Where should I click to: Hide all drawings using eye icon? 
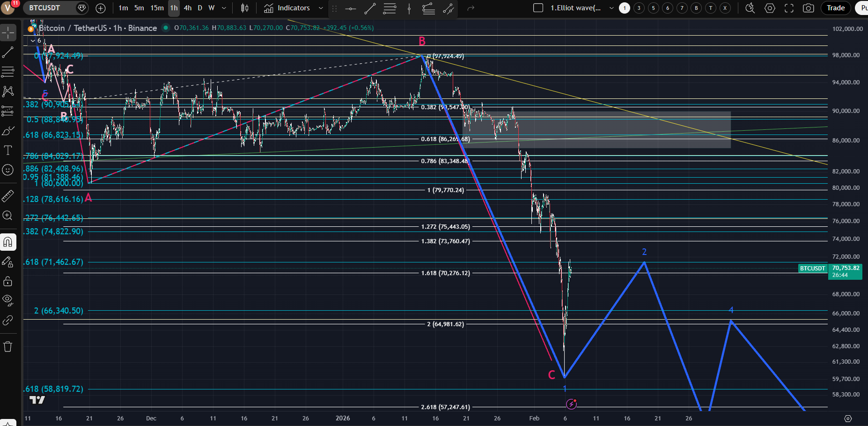tap(8, 300)
